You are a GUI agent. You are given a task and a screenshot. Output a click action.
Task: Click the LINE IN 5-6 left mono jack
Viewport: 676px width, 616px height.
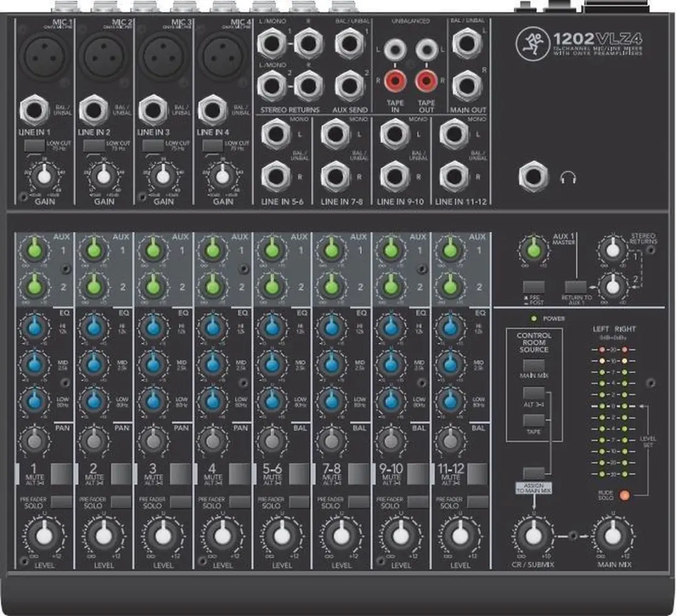[x=276, y=134]
